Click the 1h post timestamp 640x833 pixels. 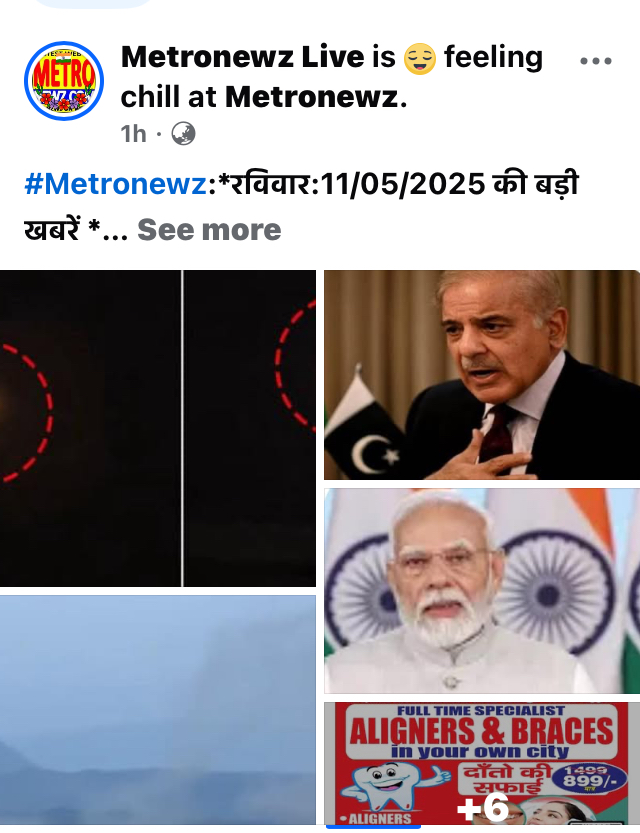[133, 134]
